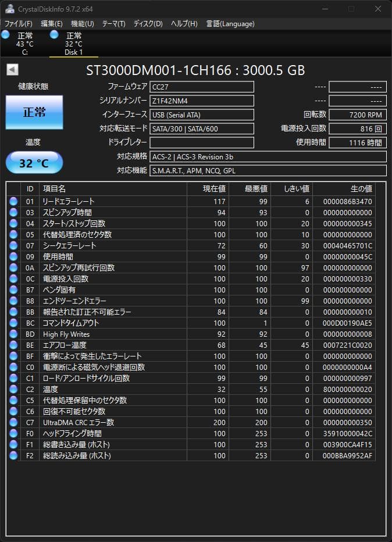Viewport: 392px width, 542px height.
Task: Click the firmware field CC27
Action: (202, 87)
